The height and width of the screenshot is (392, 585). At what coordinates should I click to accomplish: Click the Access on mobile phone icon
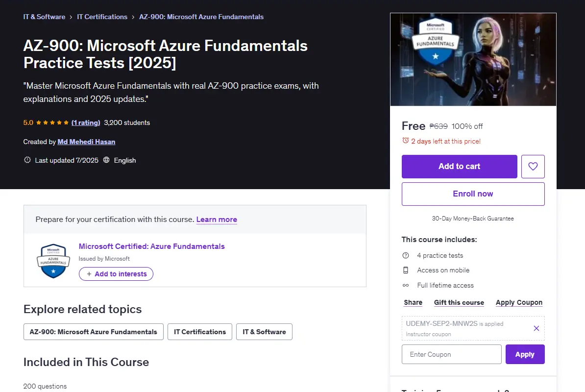406,270
